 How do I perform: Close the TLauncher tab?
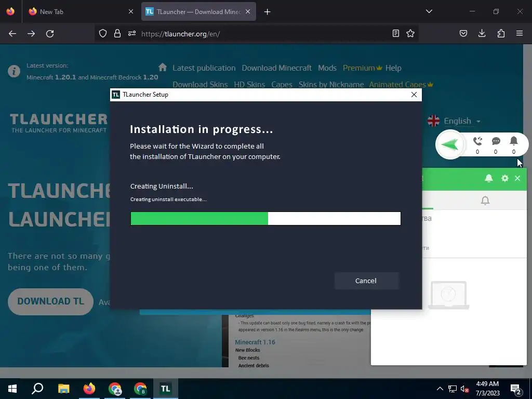tap(248, 11)
